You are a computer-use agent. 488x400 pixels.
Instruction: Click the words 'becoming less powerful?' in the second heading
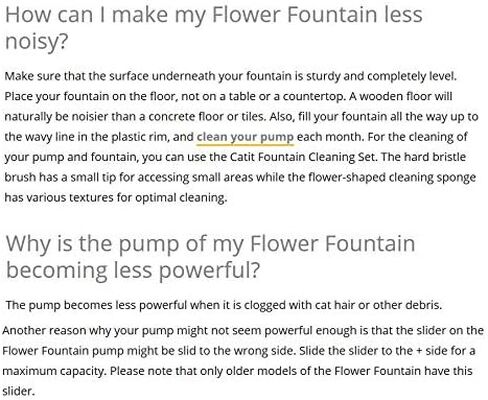(x=133, y=271)
